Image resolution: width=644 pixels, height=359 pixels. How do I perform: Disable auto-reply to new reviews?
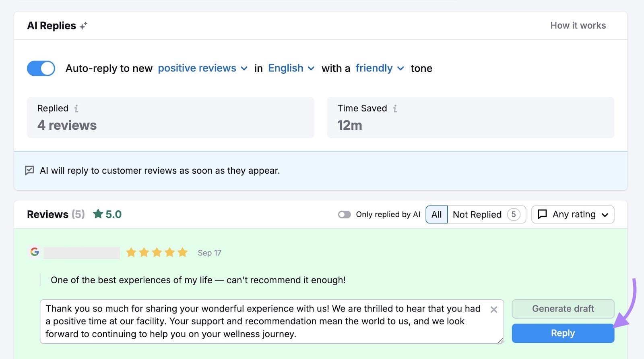tap(40, 68)
